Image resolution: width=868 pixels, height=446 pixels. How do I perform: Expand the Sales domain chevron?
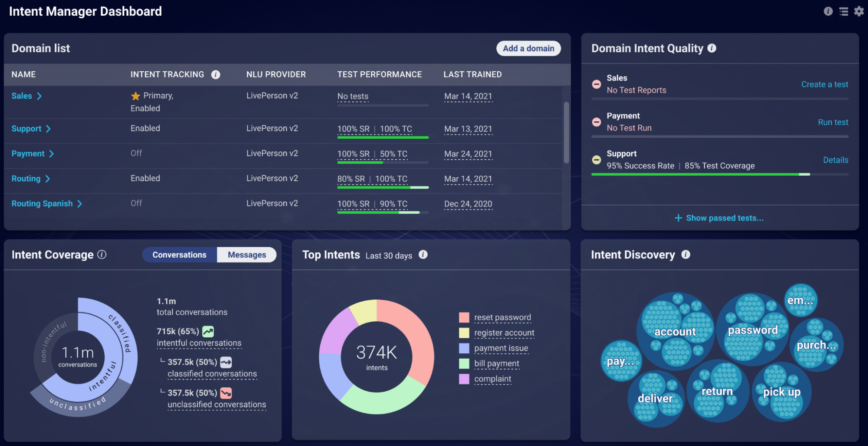pyautogui.click(x=39, y=96)
